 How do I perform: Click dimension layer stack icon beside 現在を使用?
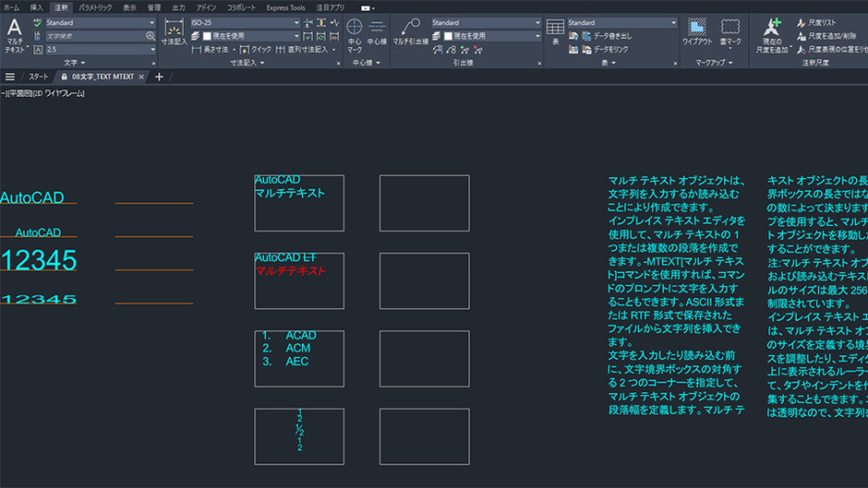[x=196, y=36]
